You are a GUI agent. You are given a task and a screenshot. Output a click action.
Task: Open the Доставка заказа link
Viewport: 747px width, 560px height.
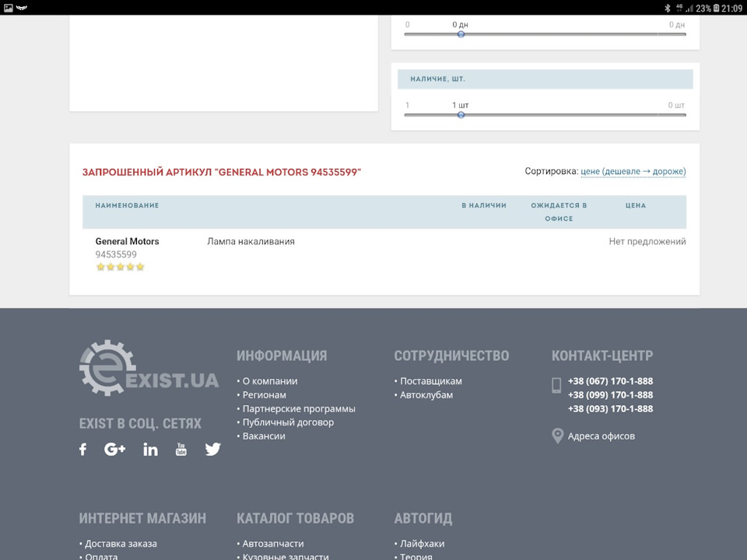coord(121,544)
